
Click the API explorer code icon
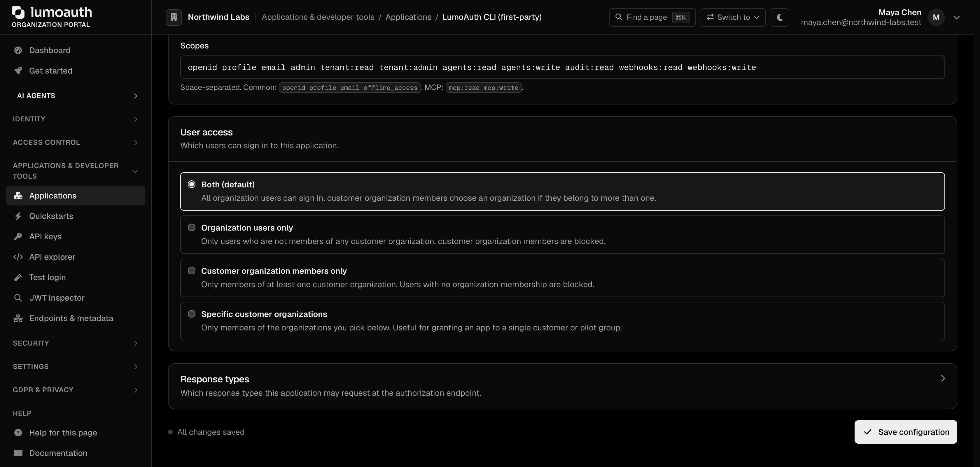(x=18, y=257)
